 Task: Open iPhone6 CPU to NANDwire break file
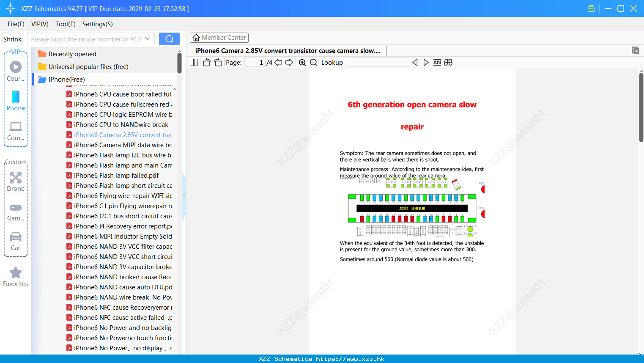tap(117, 125)
